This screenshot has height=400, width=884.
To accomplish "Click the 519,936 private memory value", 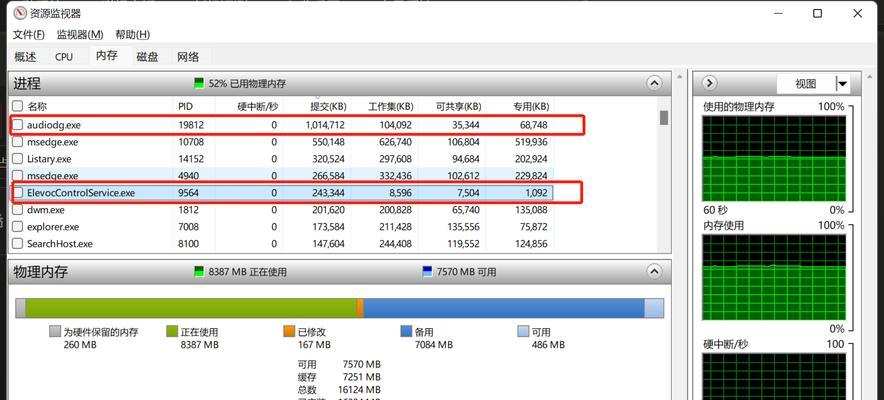I will (x=531, y=142).
